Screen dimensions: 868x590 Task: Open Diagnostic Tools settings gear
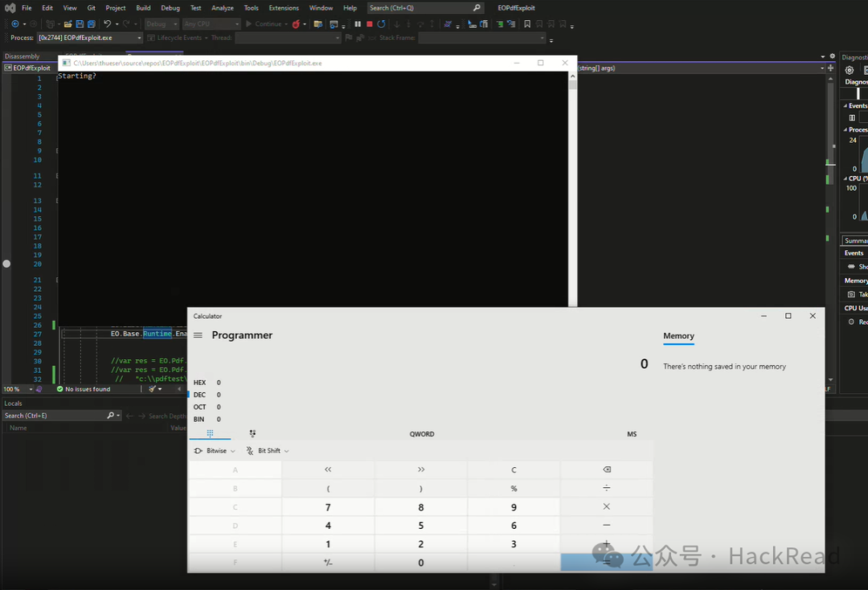[x=850, y=70]
